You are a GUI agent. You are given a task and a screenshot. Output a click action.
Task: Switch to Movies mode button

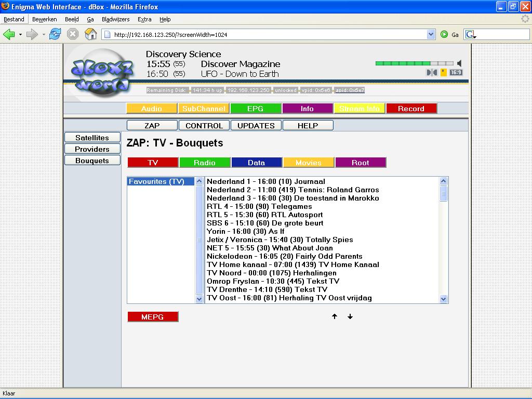[x=309, y=163]
